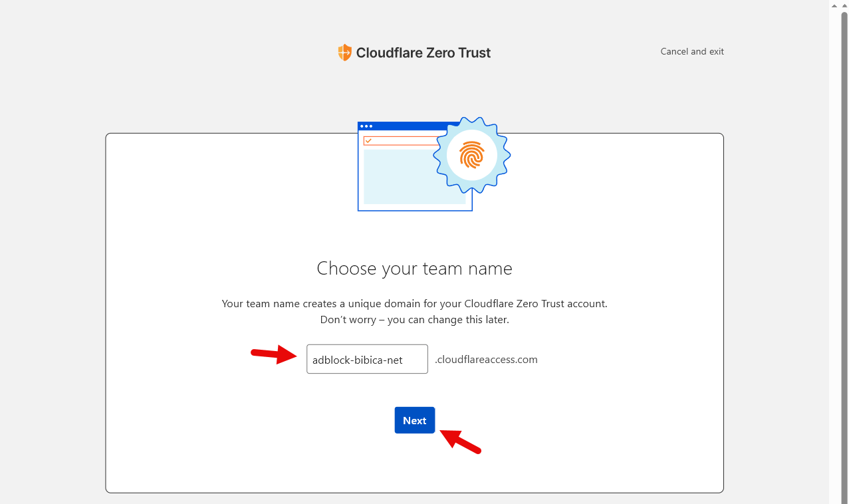Click the .cloudflareaccess.com domain suffix
849x504 pixels.
pyautogui.click(x=486, y=360)
